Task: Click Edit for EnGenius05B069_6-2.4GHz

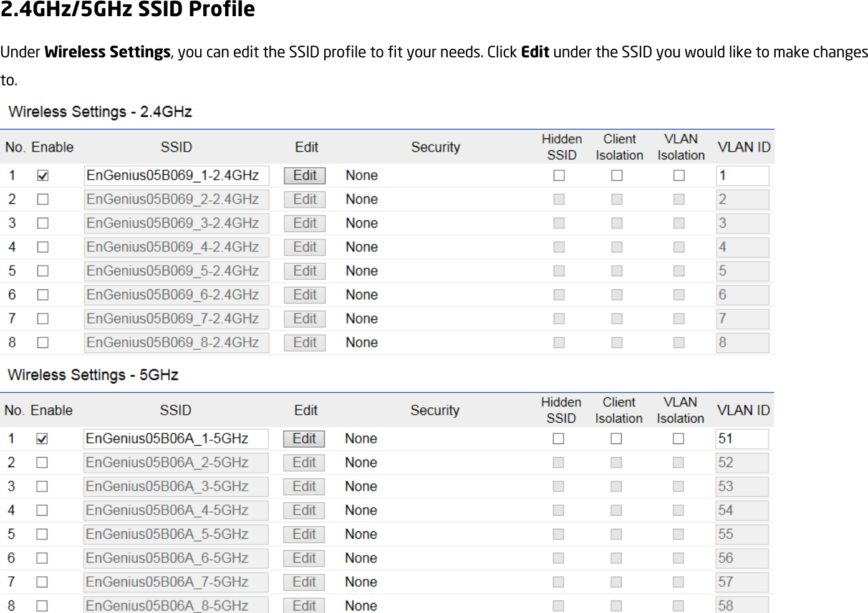Action: (305, 295)
